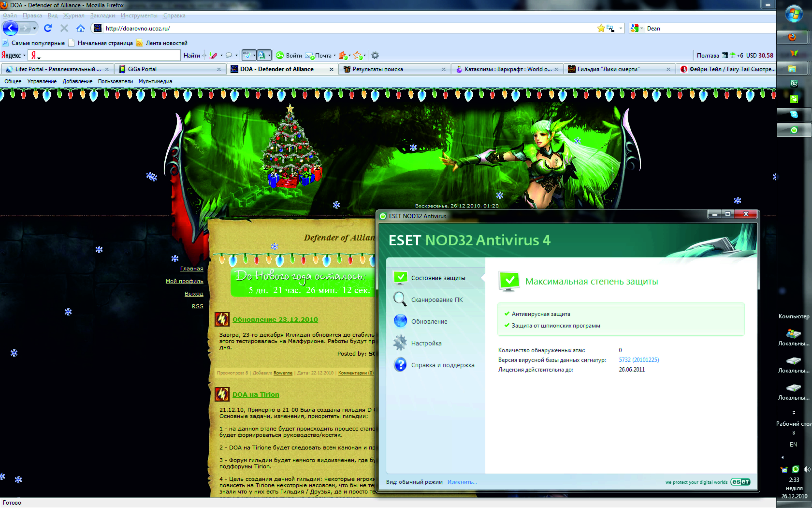Click the Skype icon in the taskbar
The height and width of the screenshot is (508, 812).
(794, 115)
